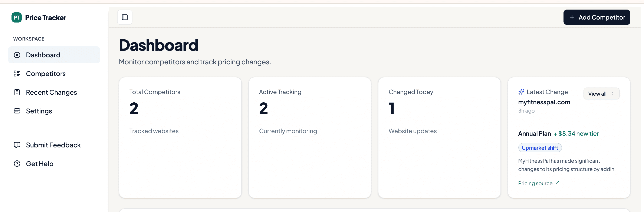The width and height of the screenshot is (644, 212).
Task: Click the plus icon on Add Competitor
Action: [x=572, y=17]
